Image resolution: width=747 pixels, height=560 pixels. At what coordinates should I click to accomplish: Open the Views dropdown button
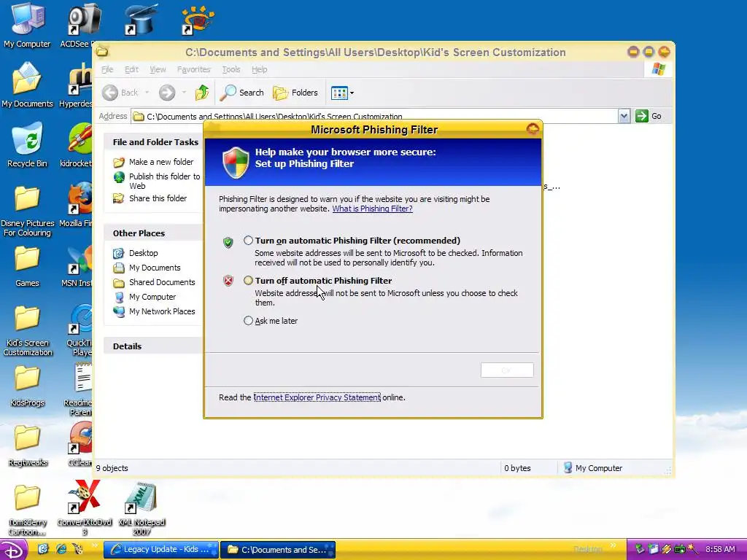click(343, 93)
